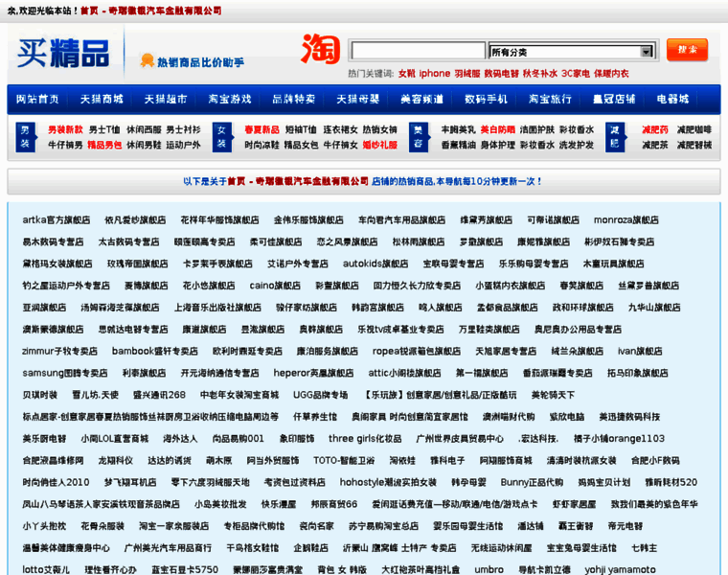Open 运动户外 link
The width and height of the screenshot is (728, 575).
click(x=183, y=145)
